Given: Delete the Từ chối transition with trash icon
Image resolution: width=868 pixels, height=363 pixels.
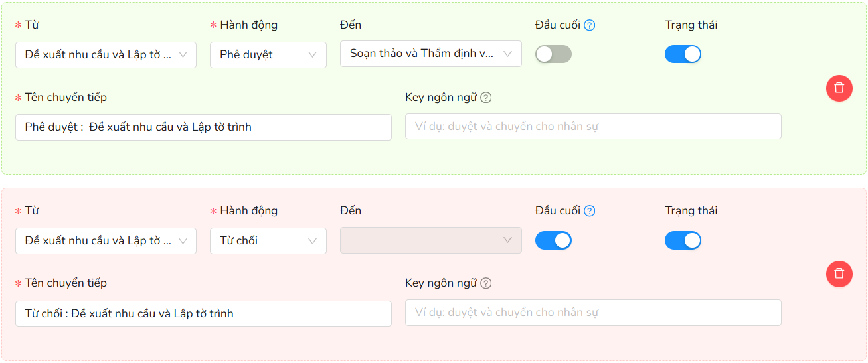Looking at the screenshot, I should (839, 273).
